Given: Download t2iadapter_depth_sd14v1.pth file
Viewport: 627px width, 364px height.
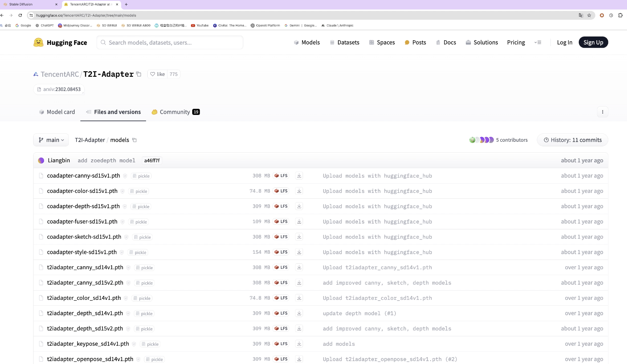Looking at the screenshot, I should (x=299, y=313).
